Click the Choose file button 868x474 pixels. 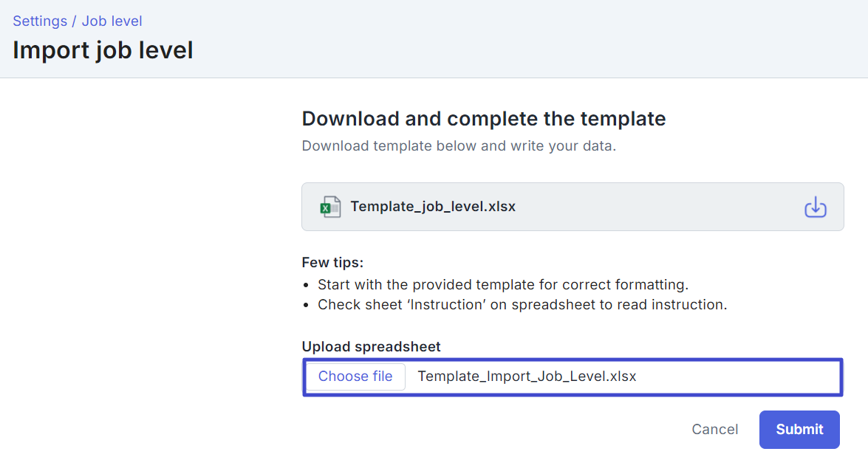coord(355,377)
